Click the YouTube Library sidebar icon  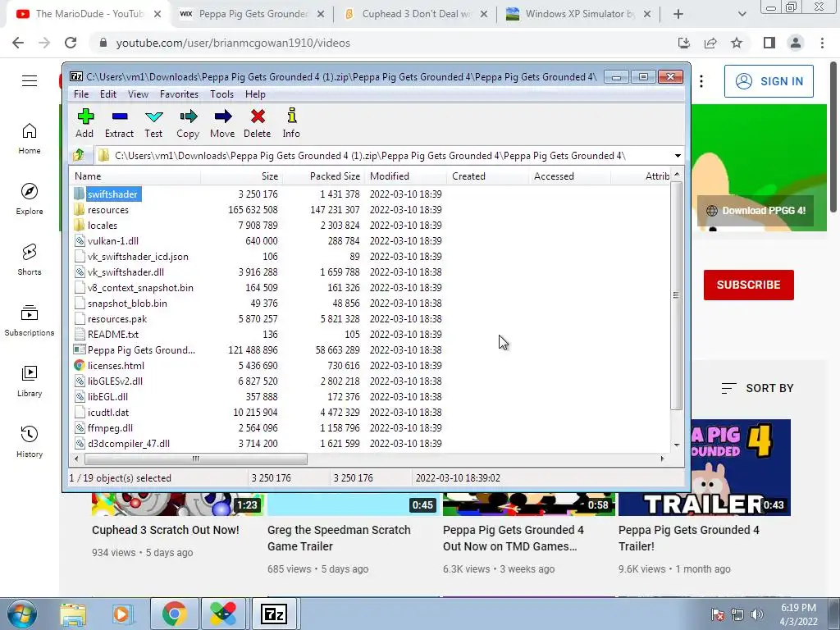point(30,373)
